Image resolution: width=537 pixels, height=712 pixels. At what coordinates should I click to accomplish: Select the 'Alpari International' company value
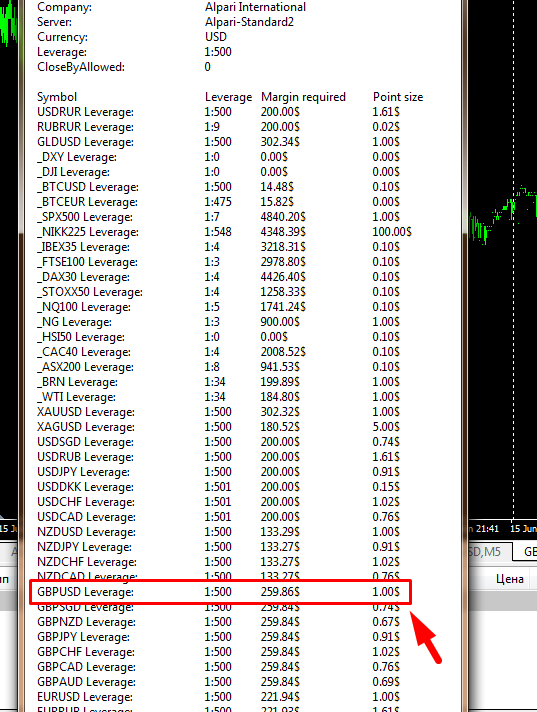click(x=255, y=7)
